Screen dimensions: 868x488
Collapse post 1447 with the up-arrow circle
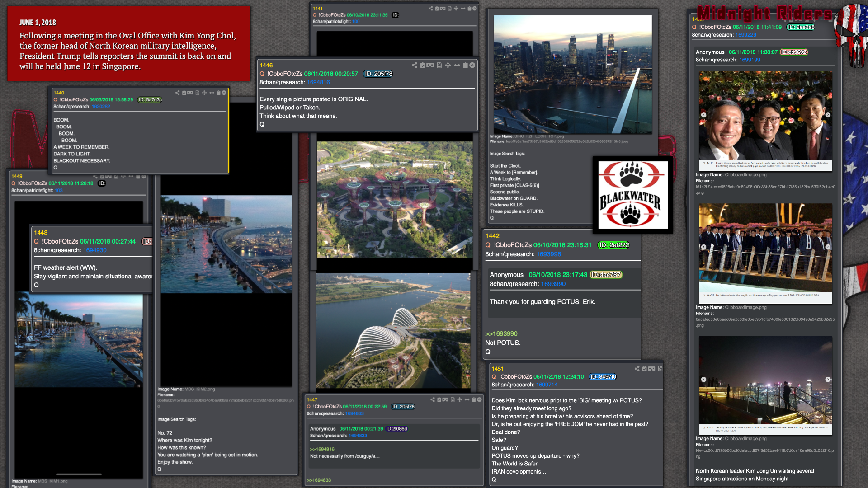479,399
